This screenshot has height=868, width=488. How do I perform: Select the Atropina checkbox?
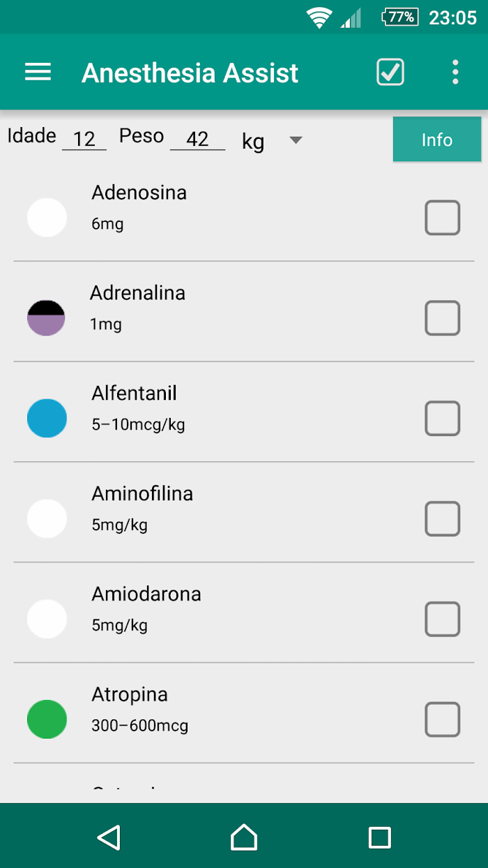point(443,719)
